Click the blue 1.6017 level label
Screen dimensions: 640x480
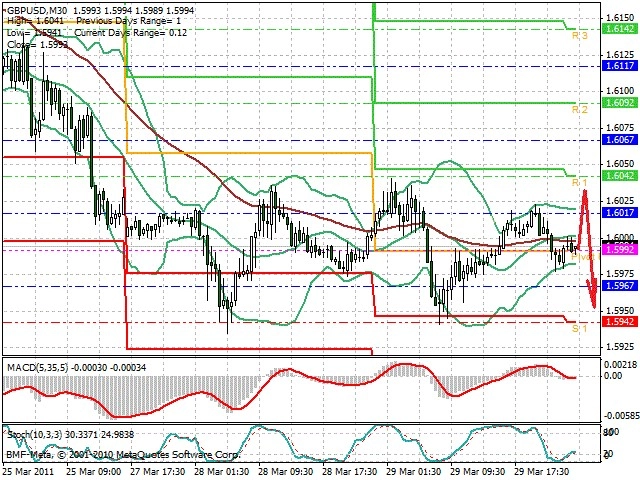[619, 213]
